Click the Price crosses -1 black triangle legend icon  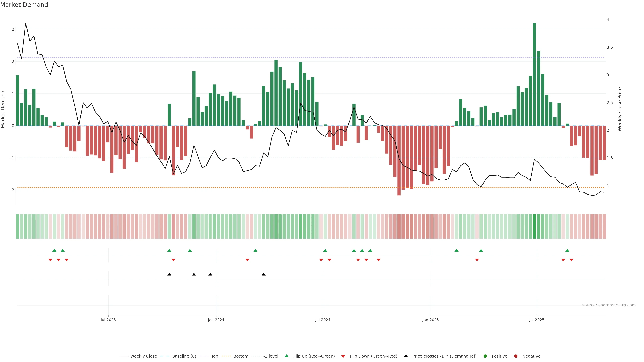coord(406,356)
